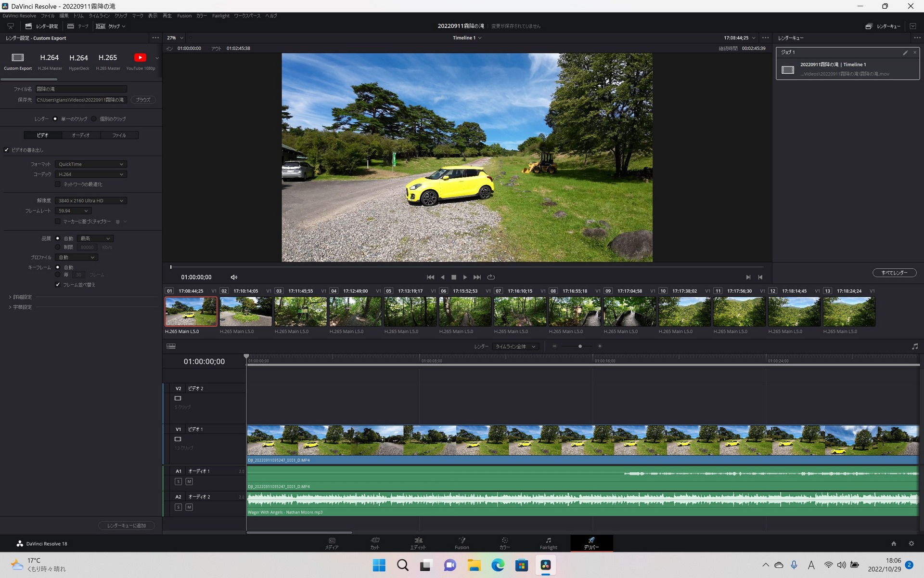Mute Audio 2 track with M button
This screenshot has height=578, width=924.
pos(189,507)
